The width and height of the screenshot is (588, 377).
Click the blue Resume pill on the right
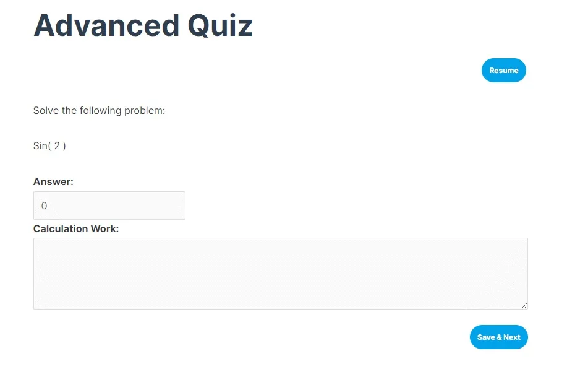pyautogui.click(x=503, y=70)
